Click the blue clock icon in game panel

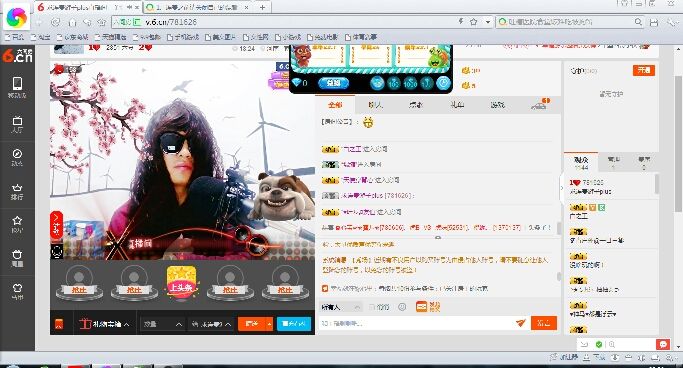(443, 83)
